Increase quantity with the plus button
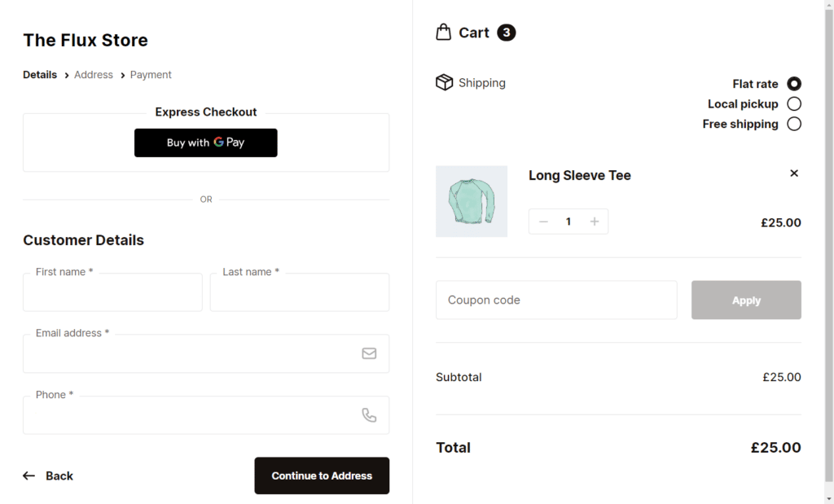834x504 pixels. tap(595, 221)
